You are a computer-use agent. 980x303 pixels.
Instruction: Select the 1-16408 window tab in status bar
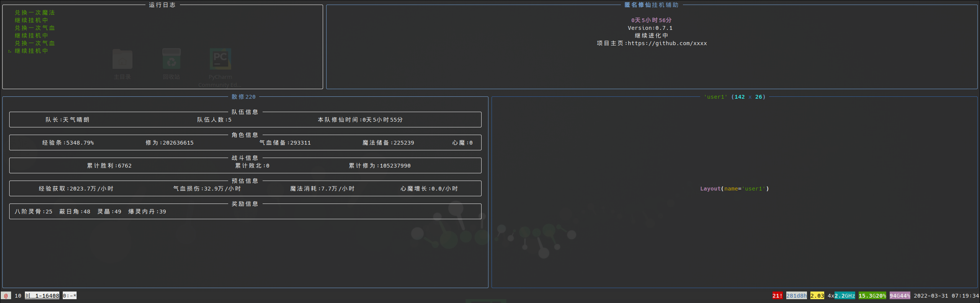tap(42, 296)
